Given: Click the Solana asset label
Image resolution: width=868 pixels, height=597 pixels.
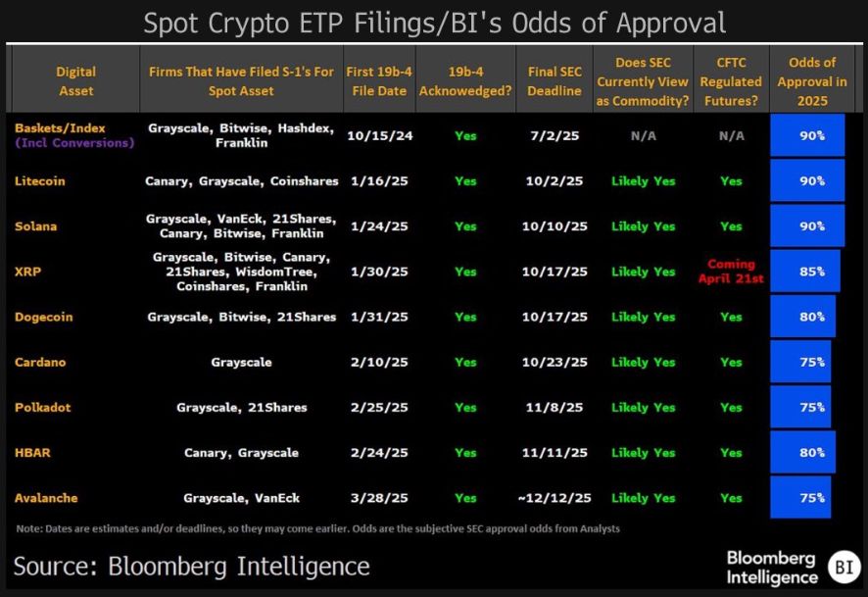Looking at the screenshot, I should pos(36,226).
